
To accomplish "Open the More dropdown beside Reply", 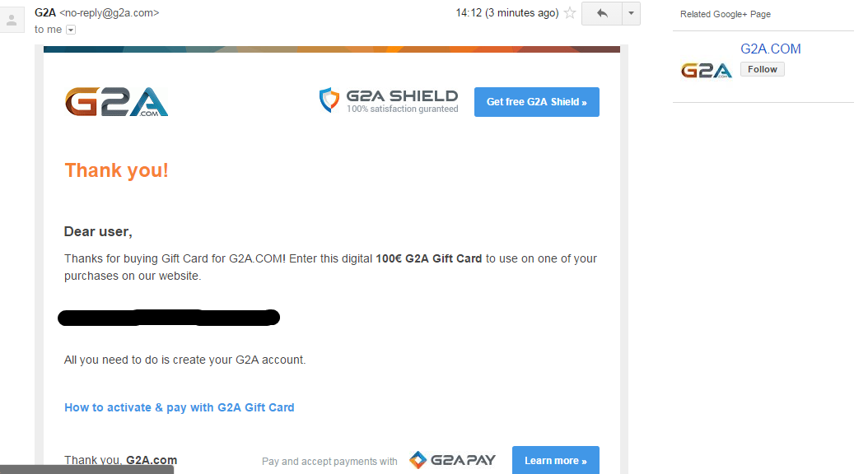I will tap(631, 13).
